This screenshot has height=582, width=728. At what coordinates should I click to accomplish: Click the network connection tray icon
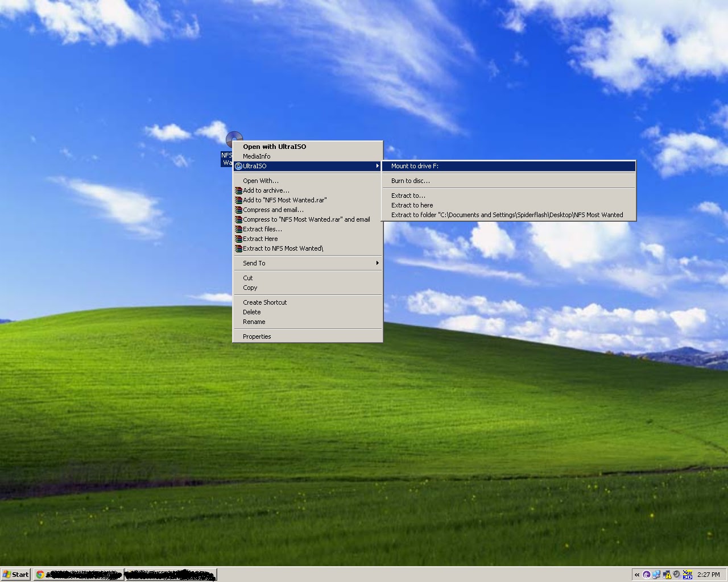656,575
